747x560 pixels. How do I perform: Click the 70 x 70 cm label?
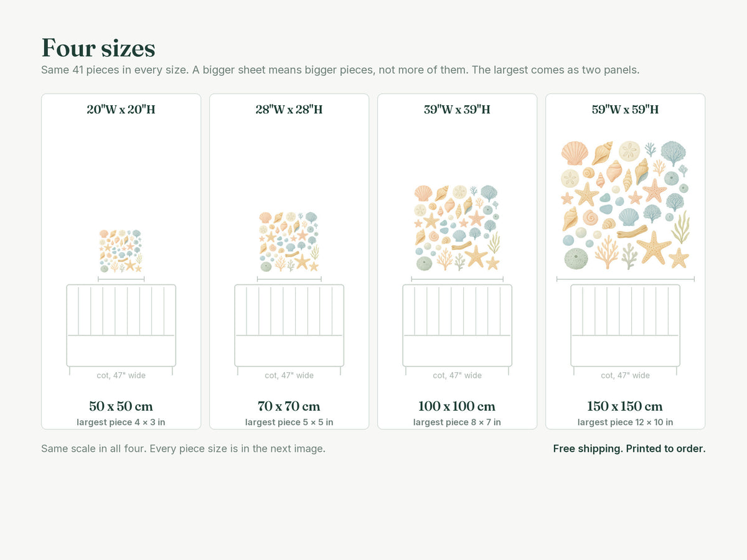tap(289, 406)
